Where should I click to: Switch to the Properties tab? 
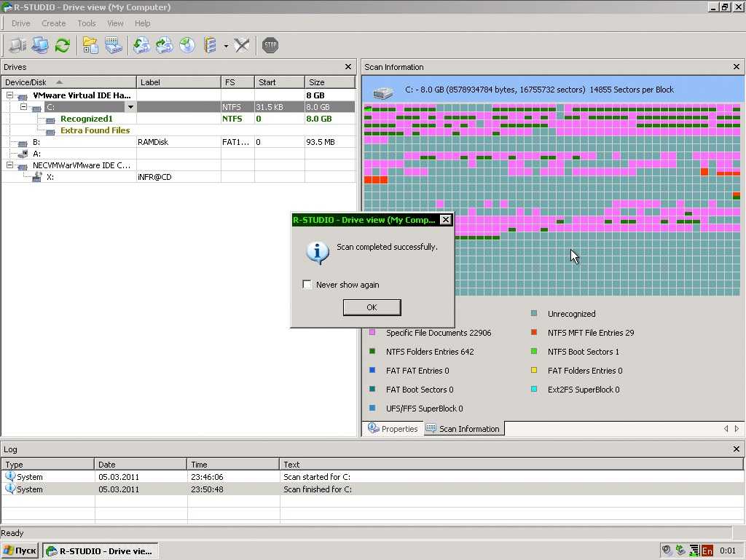(393, 429)
